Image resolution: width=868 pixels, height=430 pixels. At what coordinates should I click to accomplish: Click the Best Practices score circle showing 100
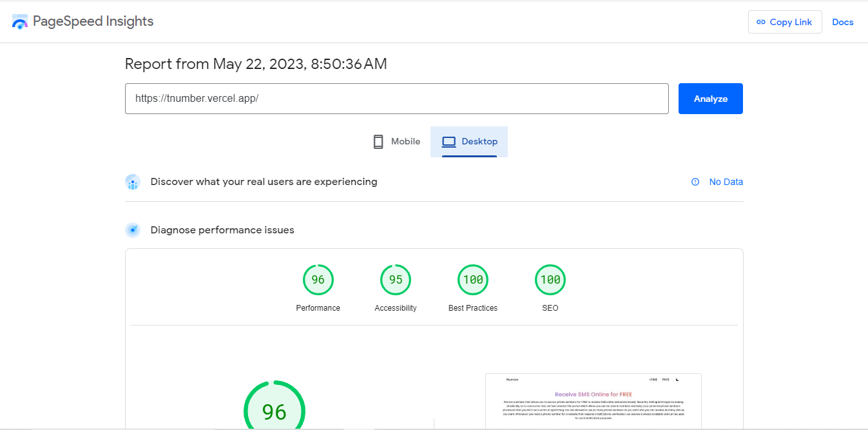click(x=472, y=279)
